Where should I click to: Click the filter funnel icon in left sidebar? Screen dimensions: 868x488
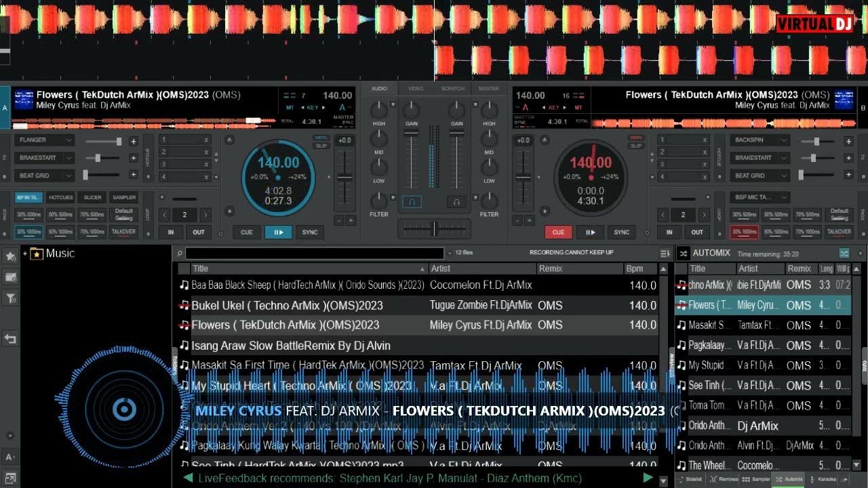tap(10, 297)
